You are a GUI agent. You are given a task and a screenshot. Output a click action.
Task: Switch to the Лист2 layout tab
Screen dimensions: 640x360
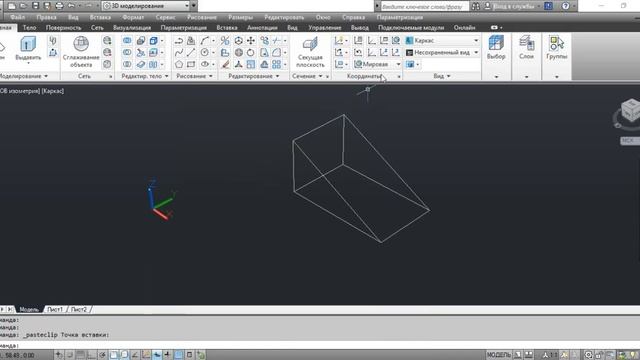(79, 309)
